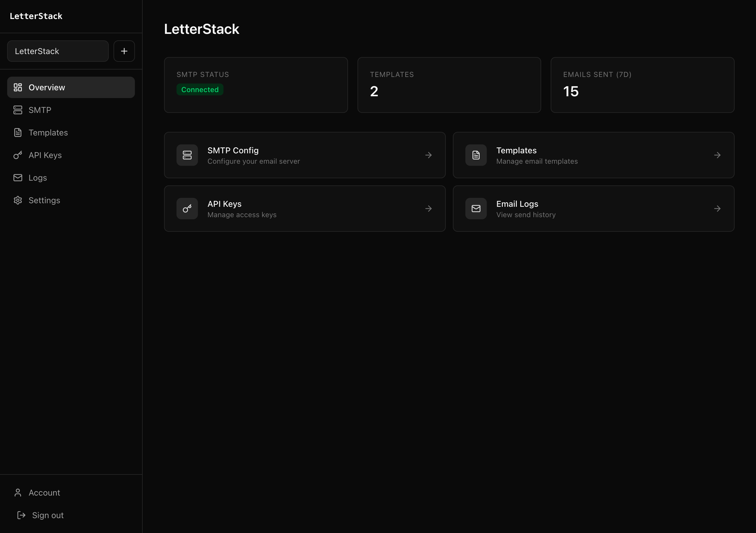Click the Templates card document icon
Screen dimensions: 756x533
click(x=476, y=155)
